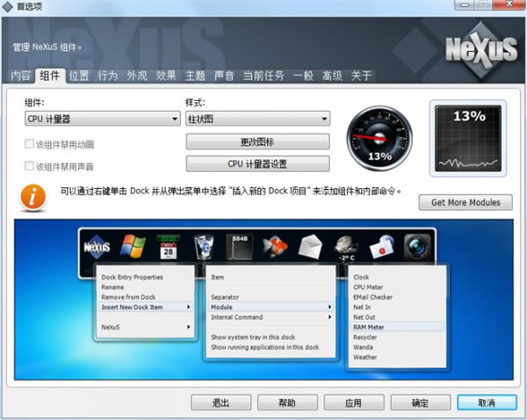
Task: Select Net In in the module list
Action: coord(362,307)
